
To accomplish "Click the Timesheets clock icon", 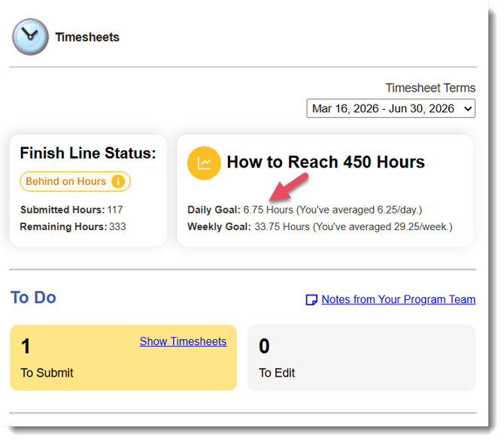I will [30, 36].
